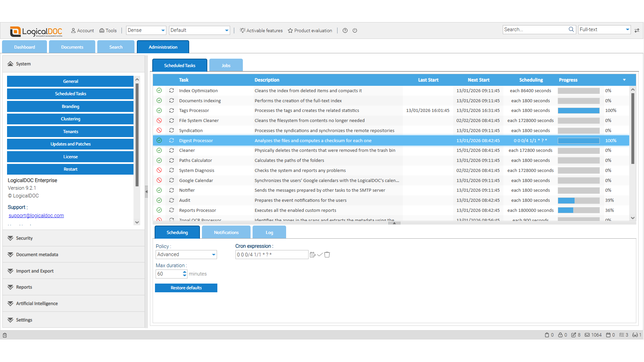
Task: Disable the Cleaner task green status toggle
Action: pos(159,150)
